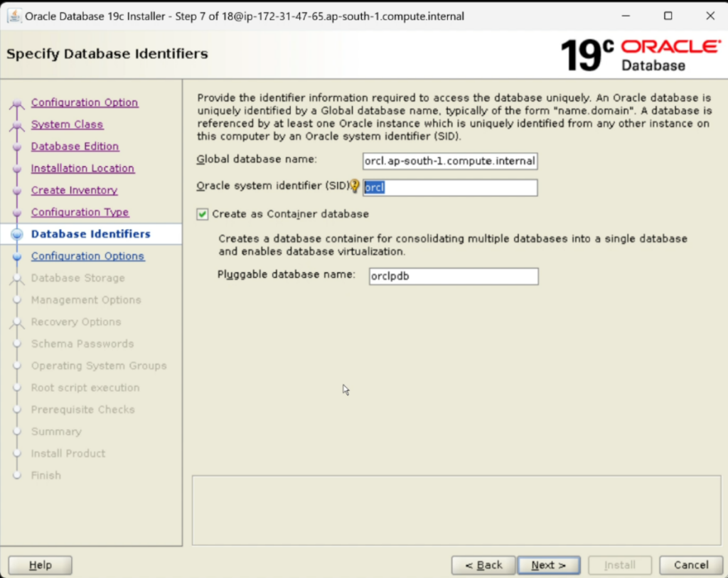Cancel the Oracle installation
The height and width of the screenshot is (578, 728).
(691, 565)
